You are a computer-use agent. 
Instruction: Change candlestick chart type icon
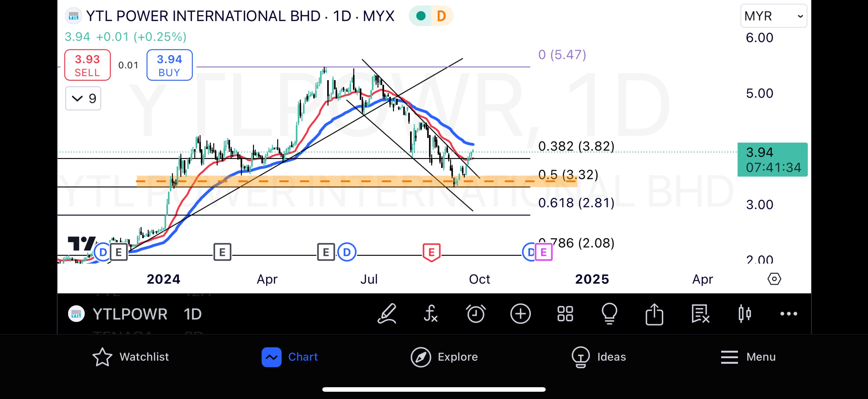click(744, 313)
